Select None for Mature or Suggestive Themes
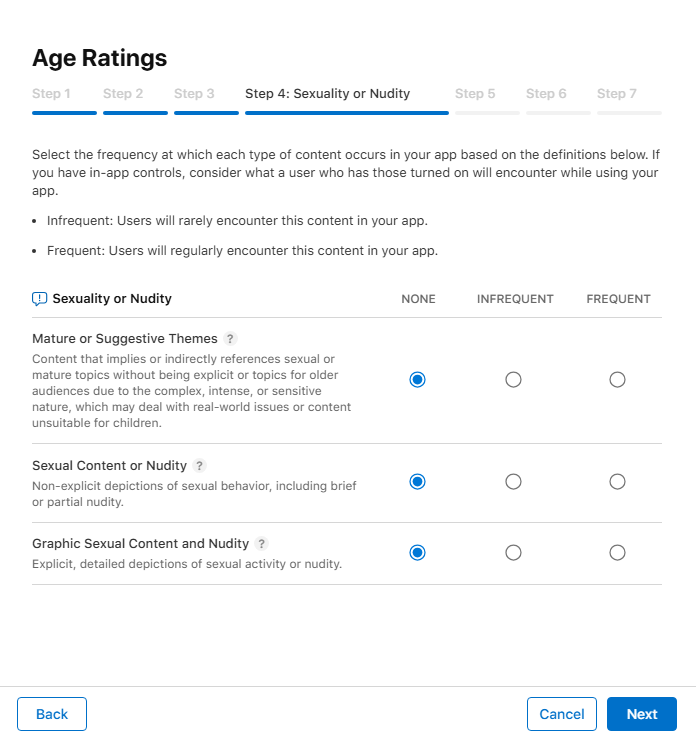Image resolution: width=696 pixels, height=737 pixels. (418, 380)
